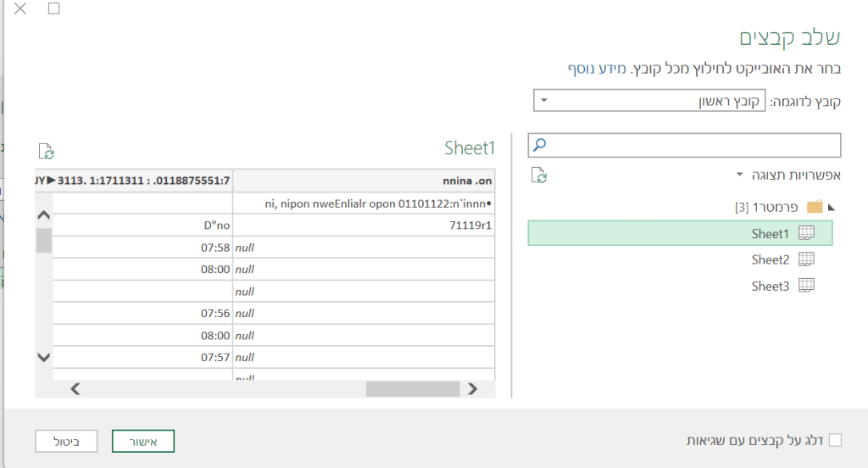This screenshot has width=868, height=468.
Task: Click the refresh icon beside display options
Action: (539, 175)
